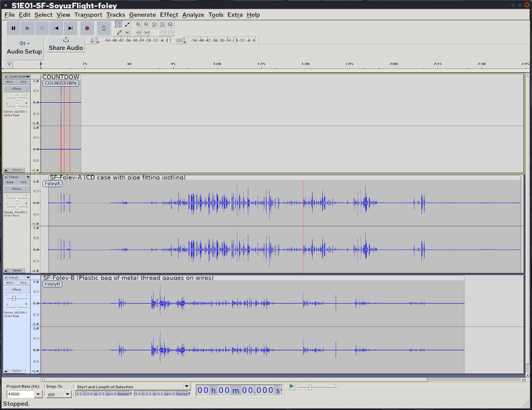Screen dimensions: 532x410
Task: Open Start and Length of Selection dropdown
Action: click(187, 386)
